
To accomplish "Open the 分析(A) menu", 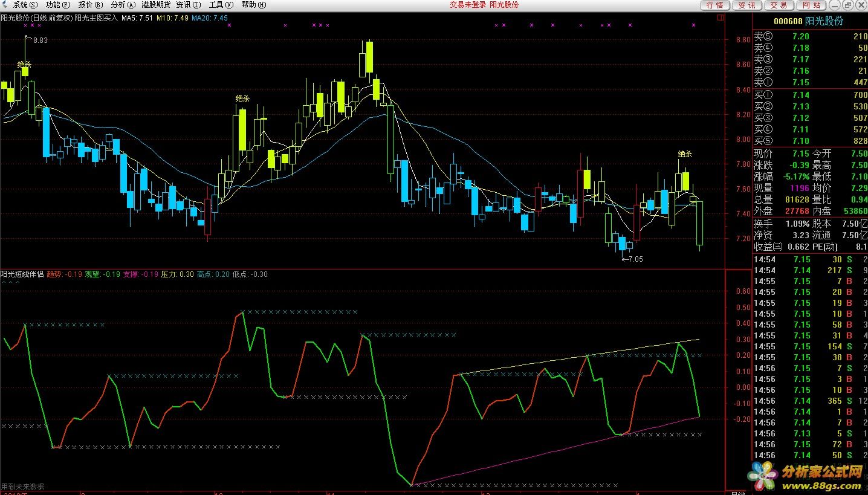I will point(123,5).
